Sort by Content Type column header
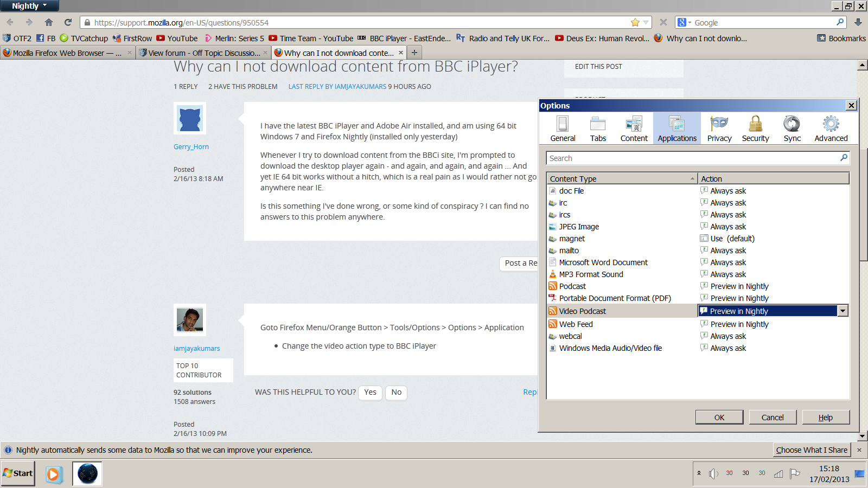The image size is (868, 488). 622,178
